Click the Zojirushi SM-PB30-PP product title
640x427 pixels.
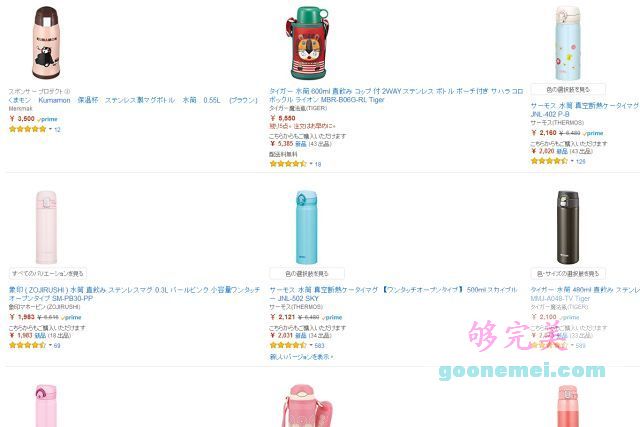134,294
